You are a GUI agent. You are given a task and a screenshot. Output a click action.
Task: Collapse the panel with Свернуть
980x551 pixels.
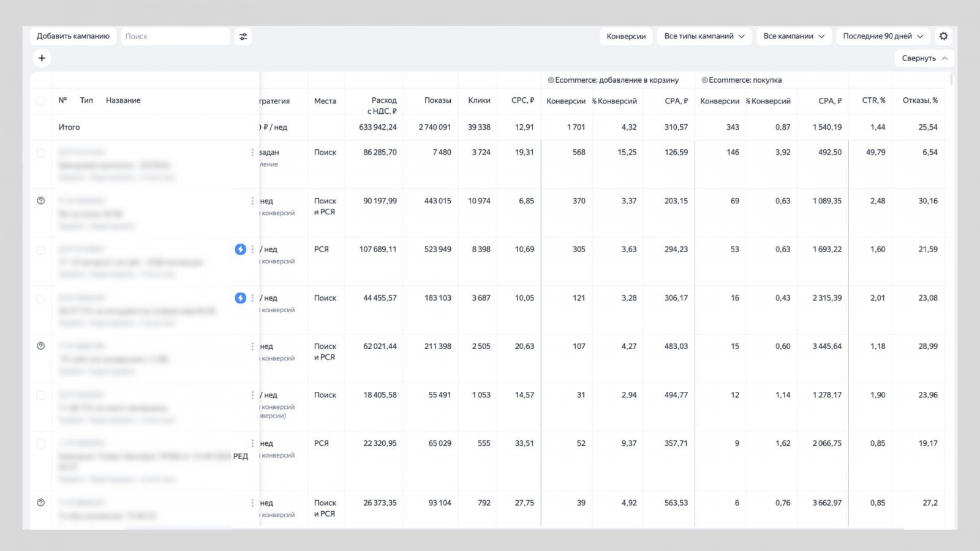pos(924,58)
